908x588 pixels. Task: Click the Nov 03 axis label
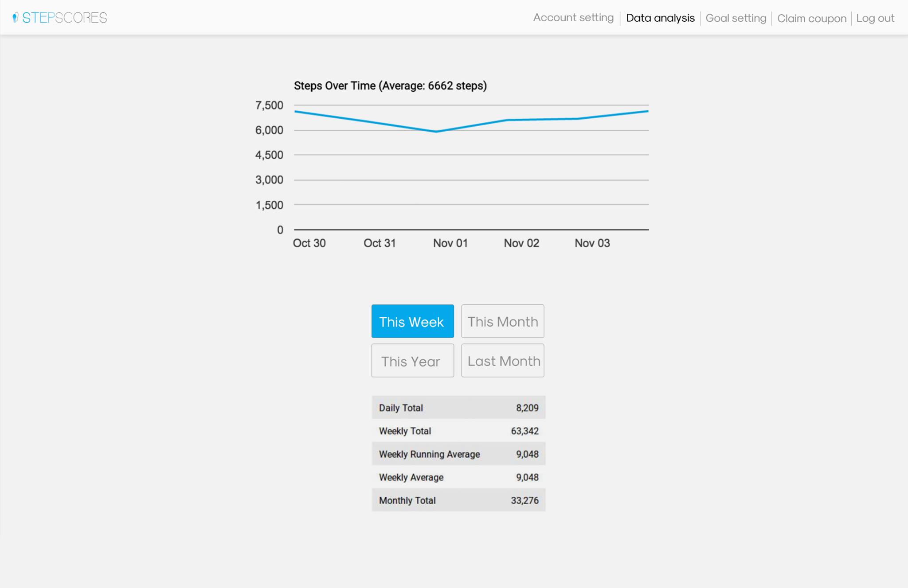click(592, 243)
